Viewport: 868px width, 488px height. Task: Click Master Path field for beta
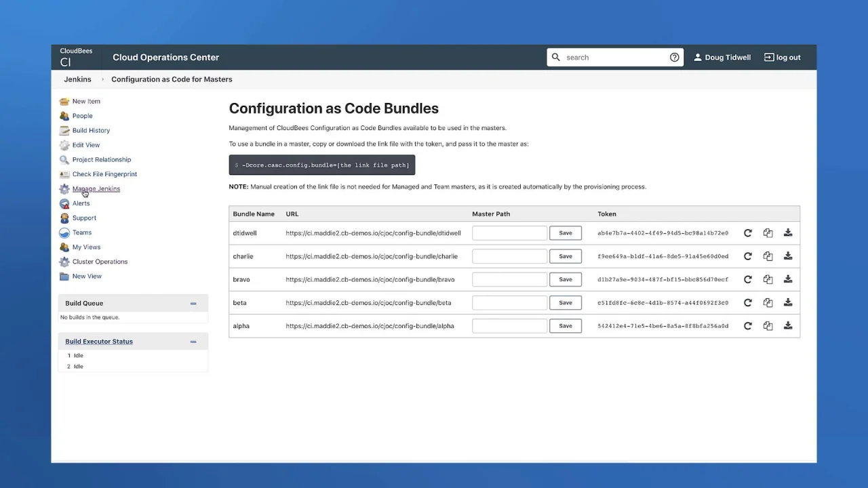coord(509,303)
